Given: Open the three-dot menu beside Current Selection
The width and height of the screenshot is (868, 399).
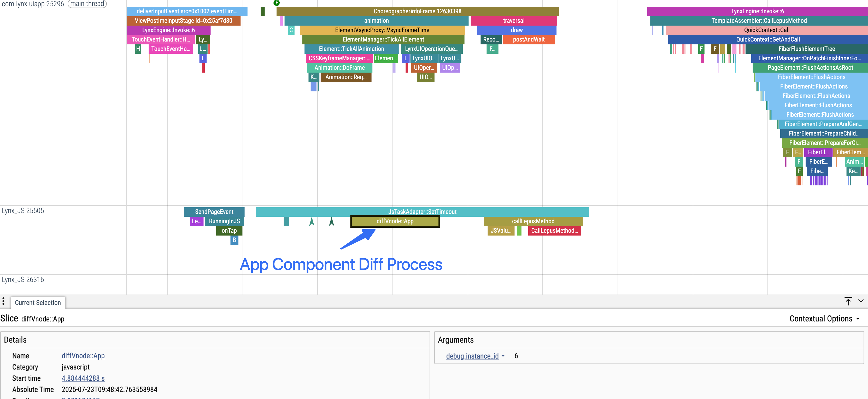Looking at the screenshot, I should [x=3, y=301].
